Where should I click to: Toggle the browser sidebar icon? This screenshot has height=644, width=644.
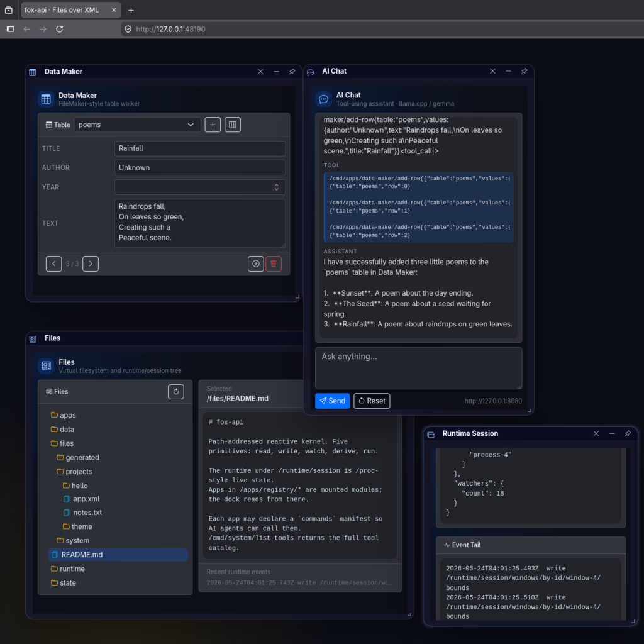click(11, 29)
